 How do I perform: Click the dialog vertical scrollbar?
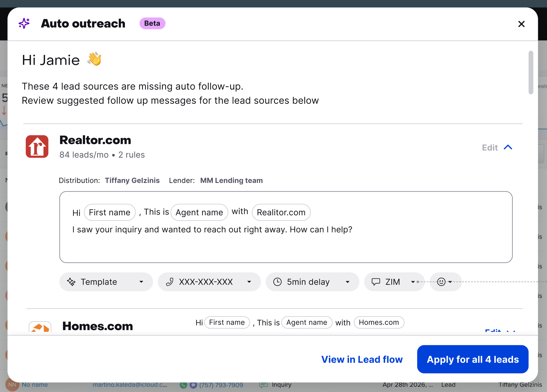(531, 73)
